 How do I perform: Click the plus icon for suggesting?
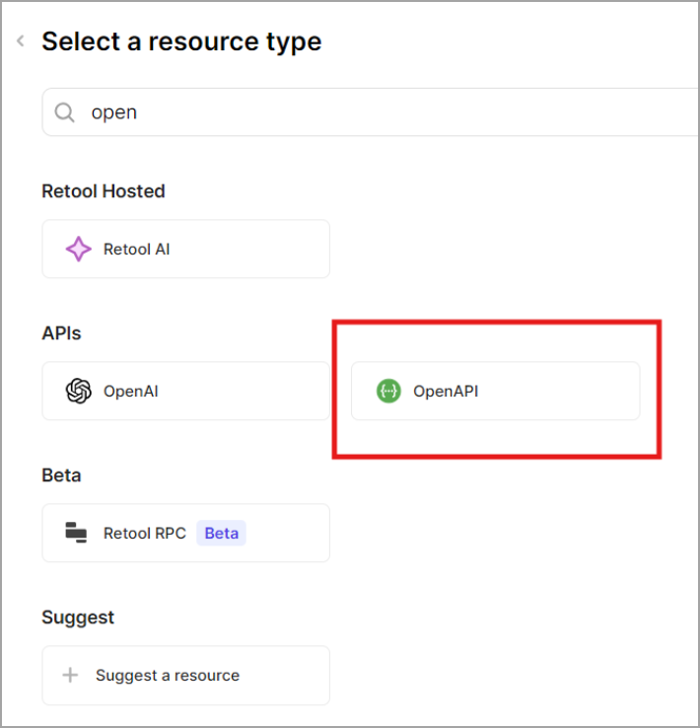coord(70,676)
